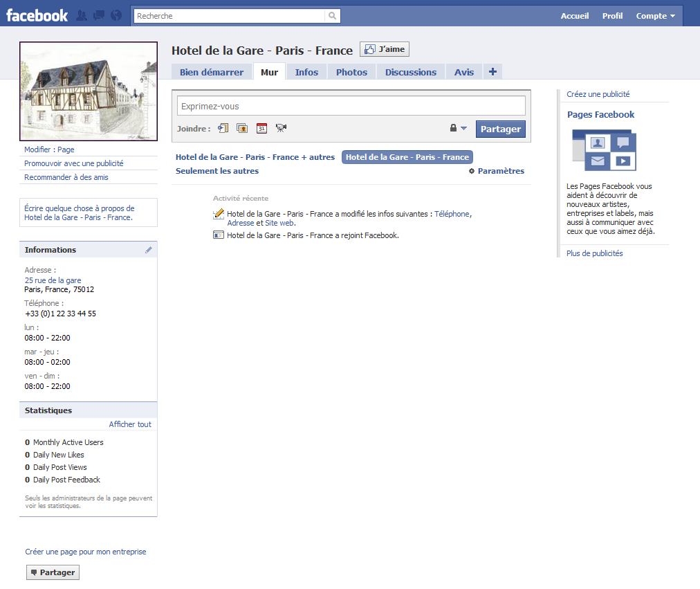Attach an event with calendar icon

[261, 128]
